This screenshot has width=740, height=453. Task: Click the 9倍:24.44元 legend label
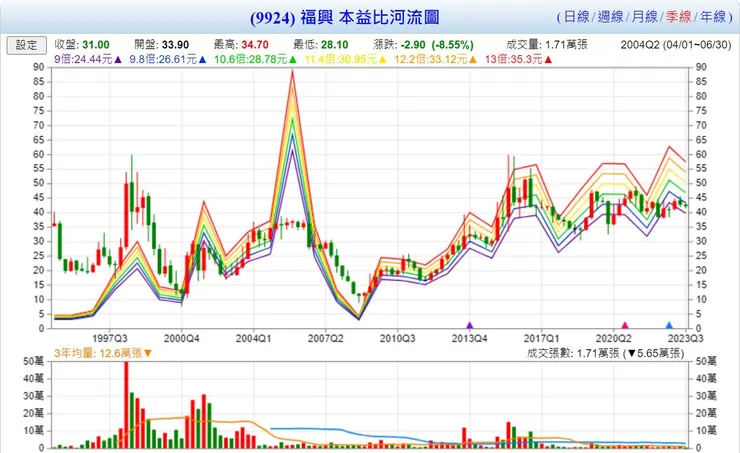pos(84,59)
